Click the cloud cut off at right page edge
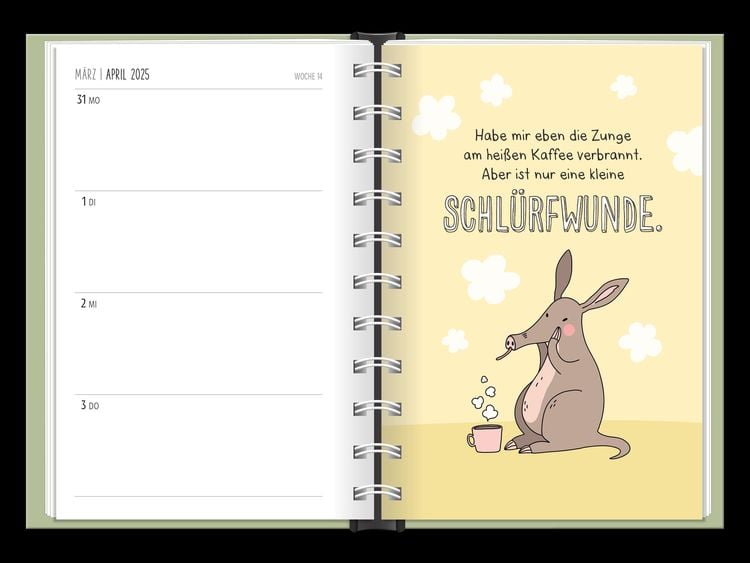Viewport: 750px width, 563px height. (x=687, y=150)
